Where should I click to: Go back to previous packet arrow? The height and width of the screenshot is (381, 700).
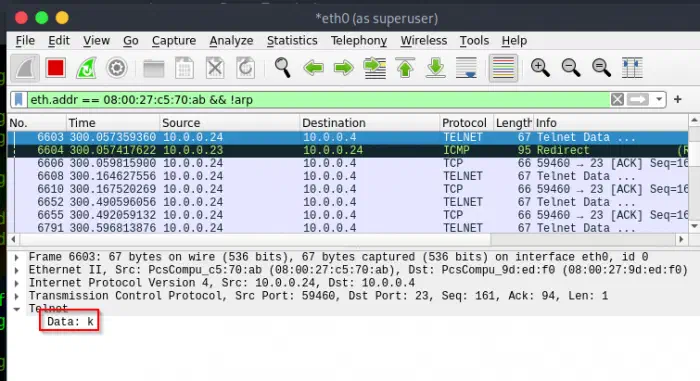tap(313, 68)
